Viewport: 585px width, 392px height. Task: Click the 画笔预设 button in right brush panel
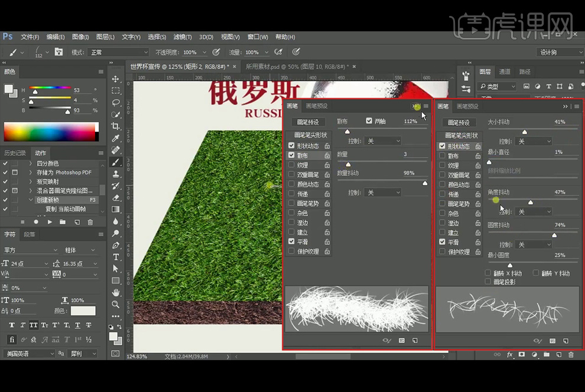click(459, 122)
